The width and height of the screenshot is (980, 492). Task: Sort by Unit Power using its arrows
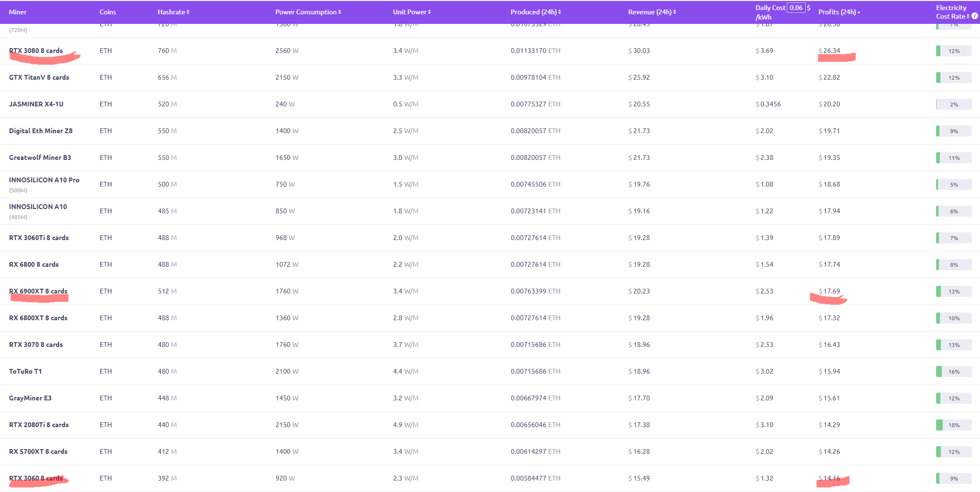pyautogui.click(x=429, y=12)
